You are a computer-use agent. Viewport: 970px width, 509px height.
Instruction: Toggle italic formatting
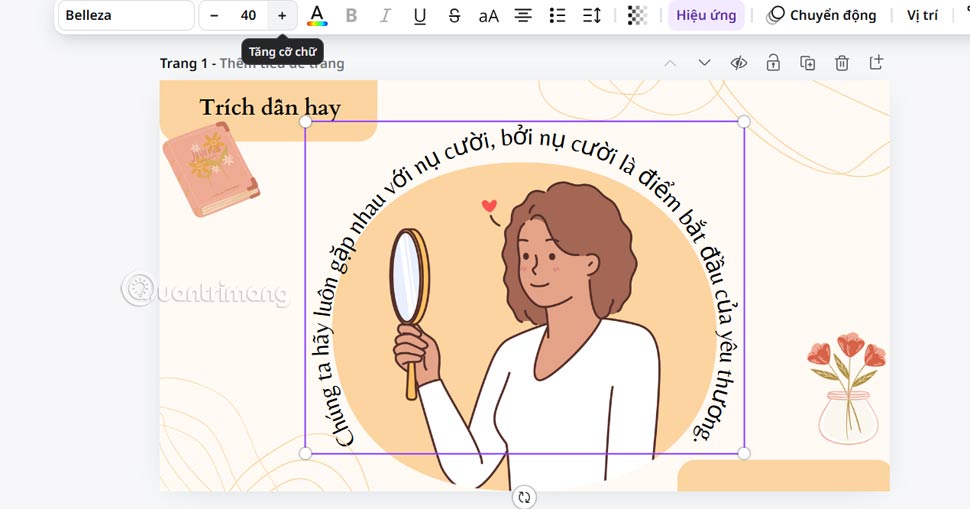385,15
